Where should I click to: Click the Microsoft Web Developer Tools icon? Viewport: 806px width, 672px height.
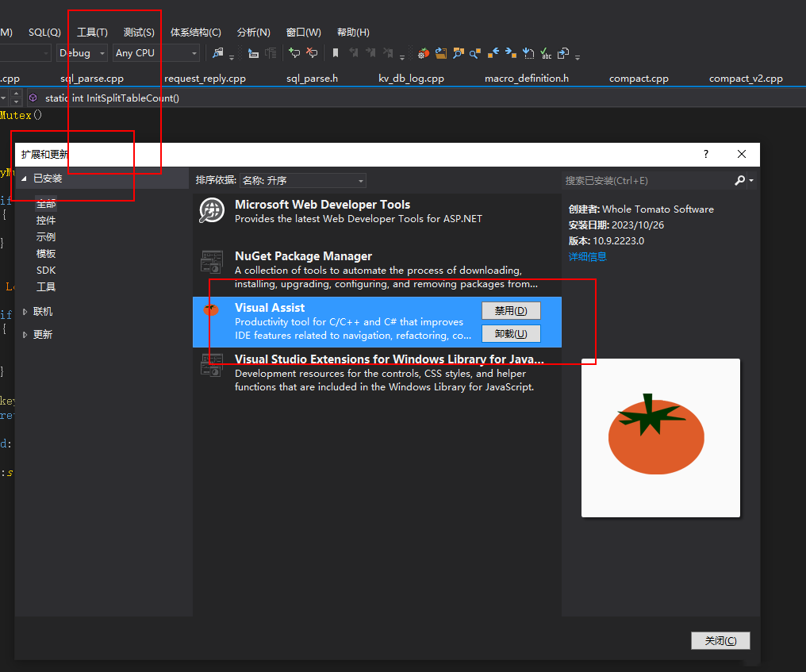pyautogui.click(x=212, y=210)
